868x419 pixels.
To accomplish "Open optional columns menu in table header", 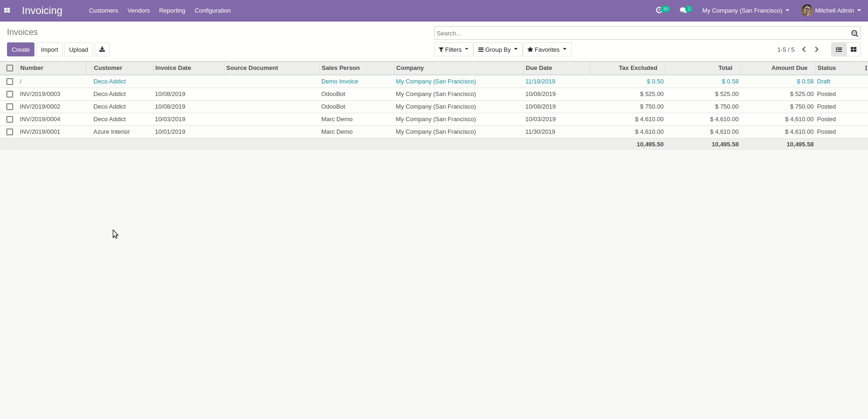I will click(x=865, y=68).
